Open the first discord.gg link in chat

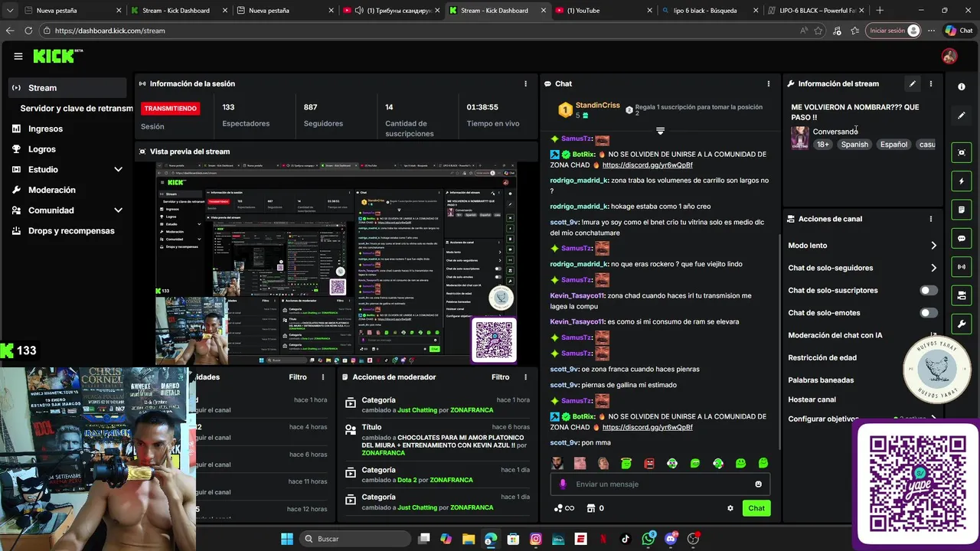point(648,165)
